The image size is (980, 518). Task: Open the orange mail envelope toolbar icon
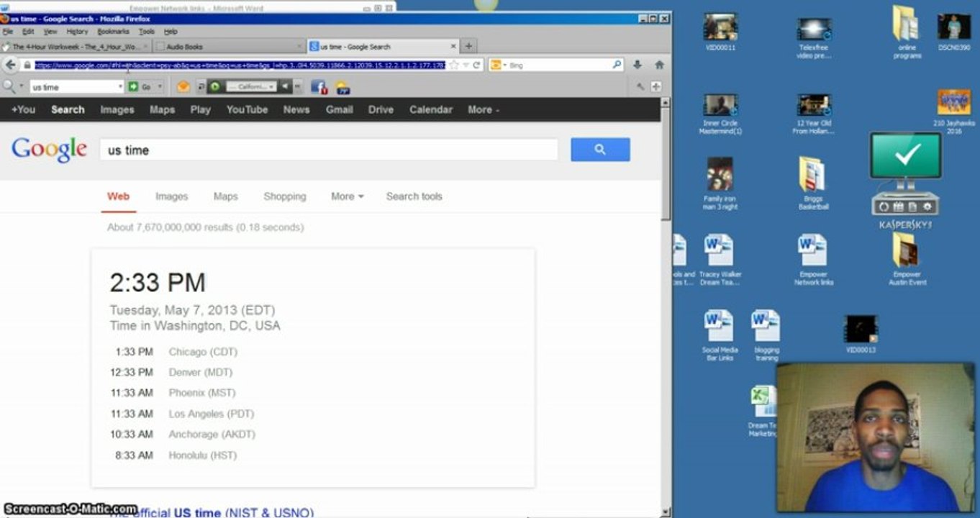pyautogui.click(x=183, y=87)
